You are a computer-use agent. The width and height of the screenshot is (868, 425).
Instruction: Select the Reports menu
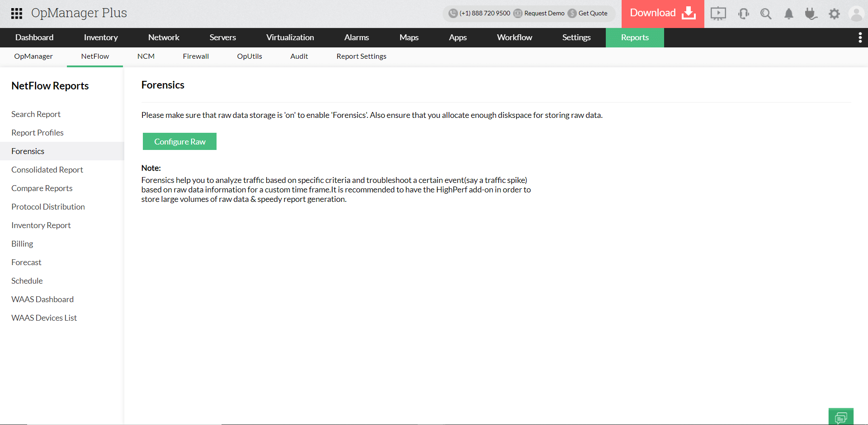point(635,37)
